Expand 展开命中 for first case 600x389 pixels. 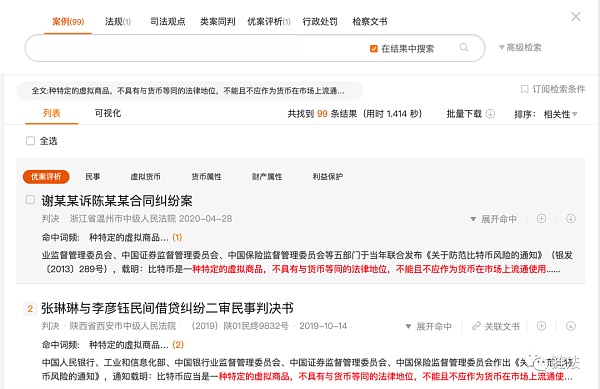(x=493, y=219)
